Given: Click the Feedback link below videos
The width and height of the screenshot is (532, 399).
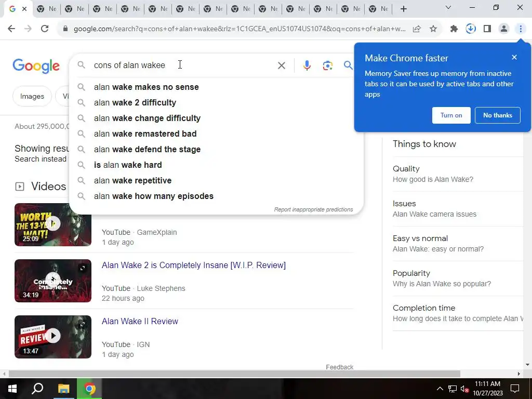Looking at the screenshot, I should point(340,367).
